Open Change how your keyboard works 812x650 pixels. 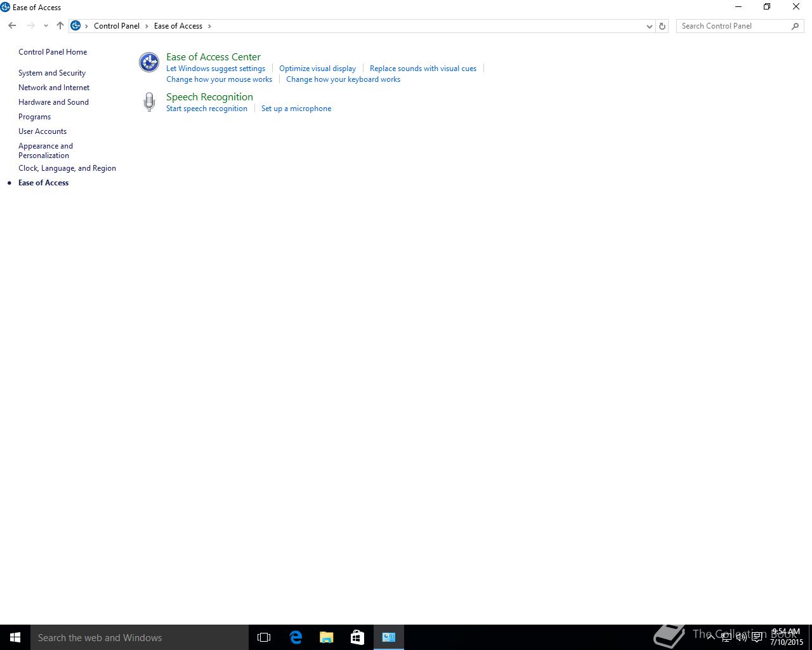pyautogui.click(x=343, y=79)
